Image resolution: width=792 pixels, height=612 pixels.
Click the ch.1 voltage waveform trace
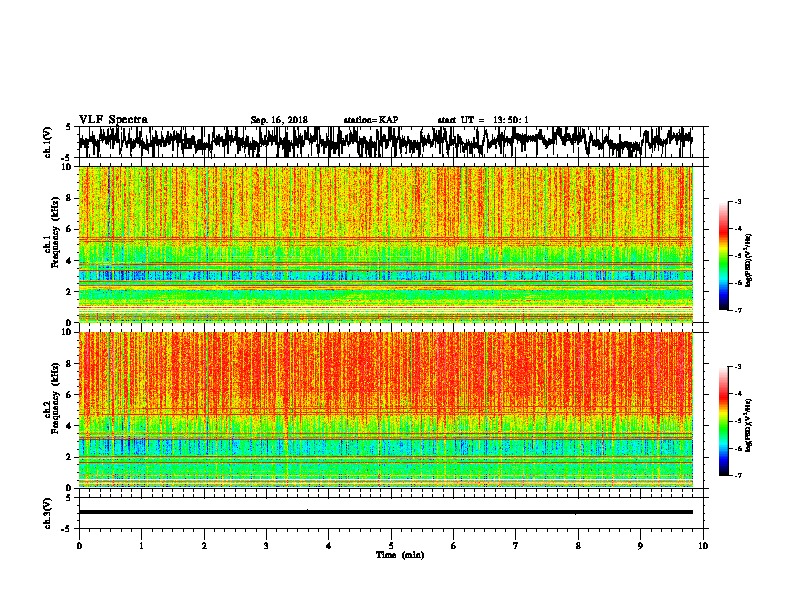385,141
